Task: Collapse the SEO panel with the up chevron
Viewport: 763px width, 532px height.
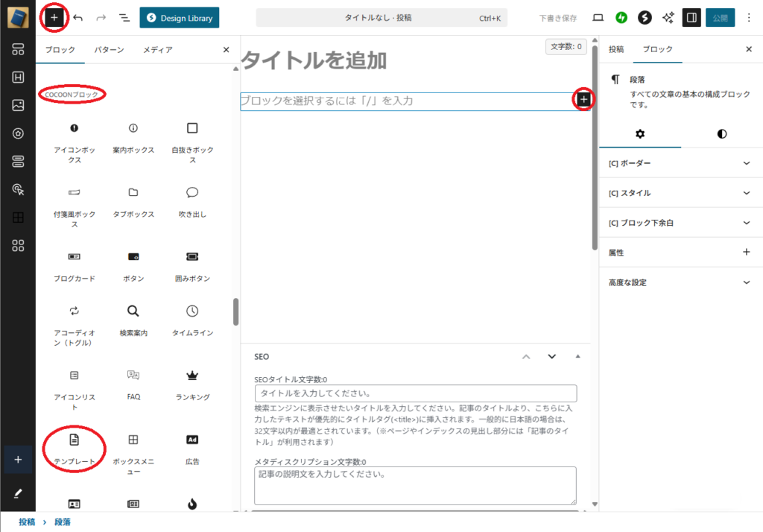Action: (x=526, y=358)
